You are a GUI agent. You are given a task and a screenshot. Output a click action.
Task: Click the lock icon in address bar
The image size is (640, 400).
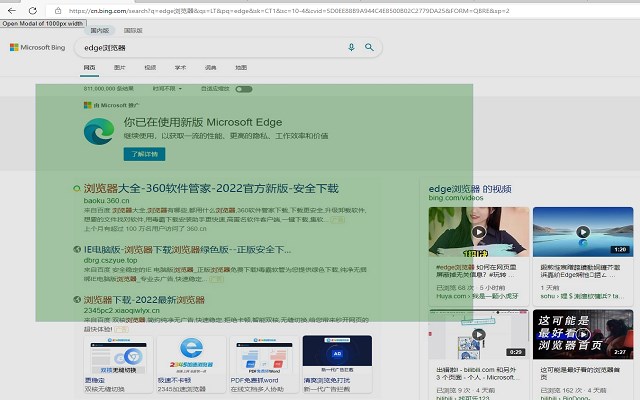point(58,11)
